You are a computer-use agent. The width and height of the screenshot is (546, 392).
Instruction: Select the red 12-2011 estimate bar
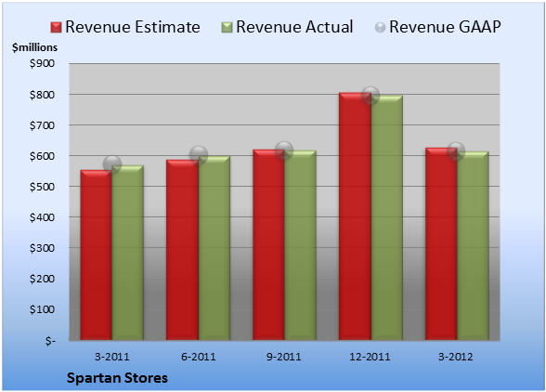coord(355,216)
